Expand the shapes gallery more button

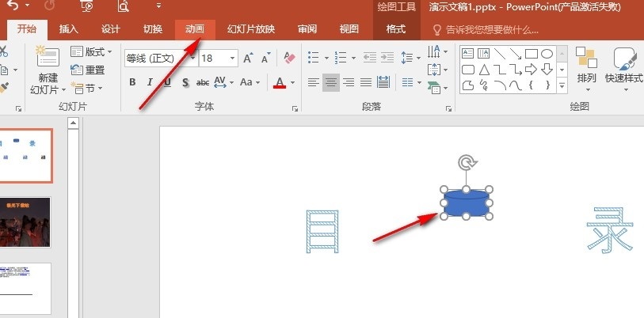(x=562, y=85)
